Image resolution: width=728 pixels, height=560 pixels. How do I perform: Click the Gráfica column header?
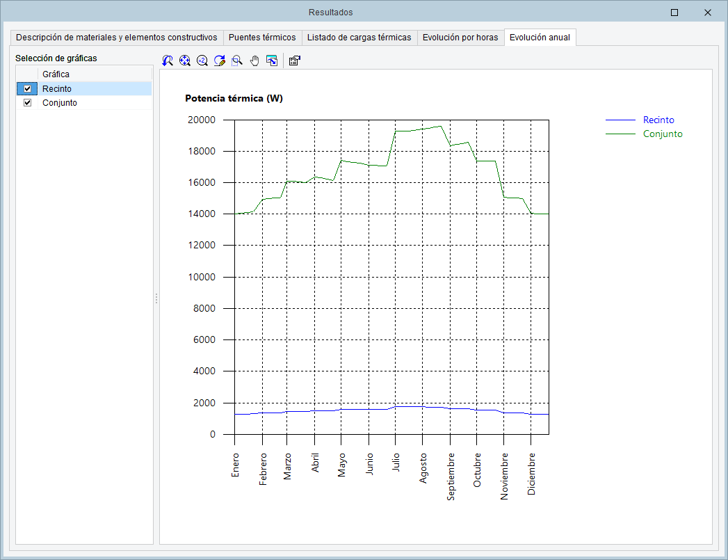56,74
